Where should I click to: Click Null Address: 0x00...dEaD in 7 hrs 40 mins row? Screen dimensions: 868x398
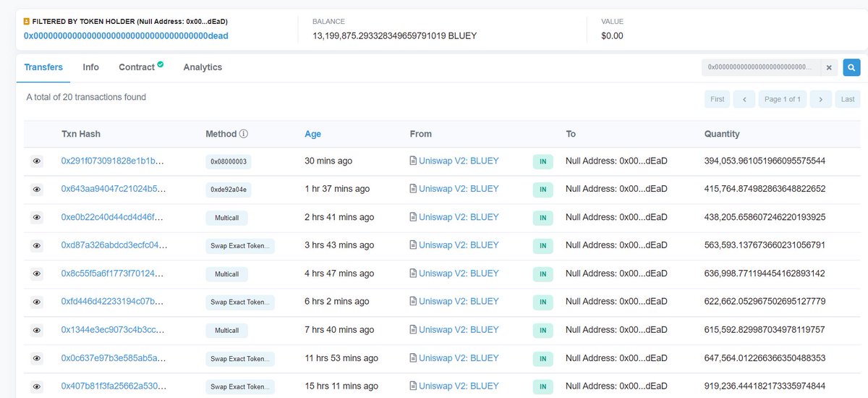pos(616,330)
